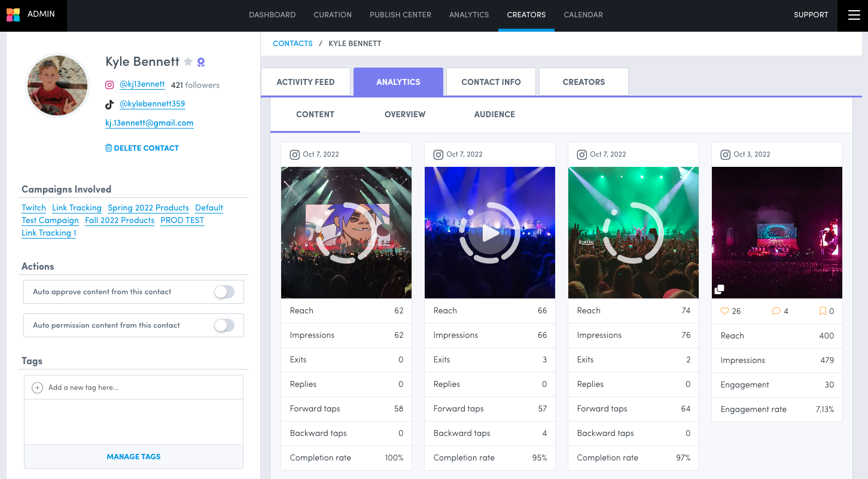Screen dimensions: 868x479
Task: Click the bookmark saves icon on Oct 3 post
Action: pos(823,311)
